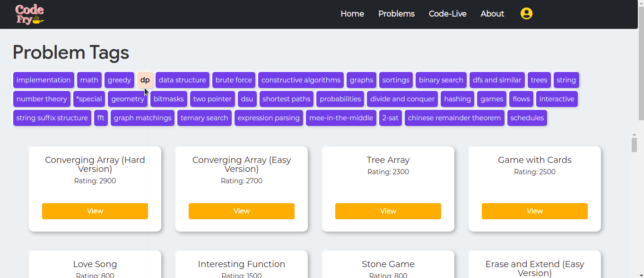This screenshot has height=278, width=644.
Task: Select the greedy tag
Action: (119, 80)
